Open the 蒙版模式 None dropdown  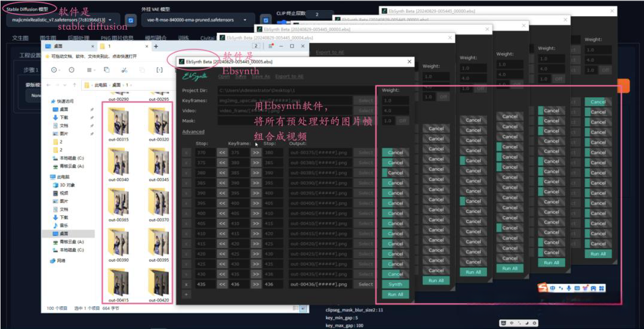coord(33,95)
